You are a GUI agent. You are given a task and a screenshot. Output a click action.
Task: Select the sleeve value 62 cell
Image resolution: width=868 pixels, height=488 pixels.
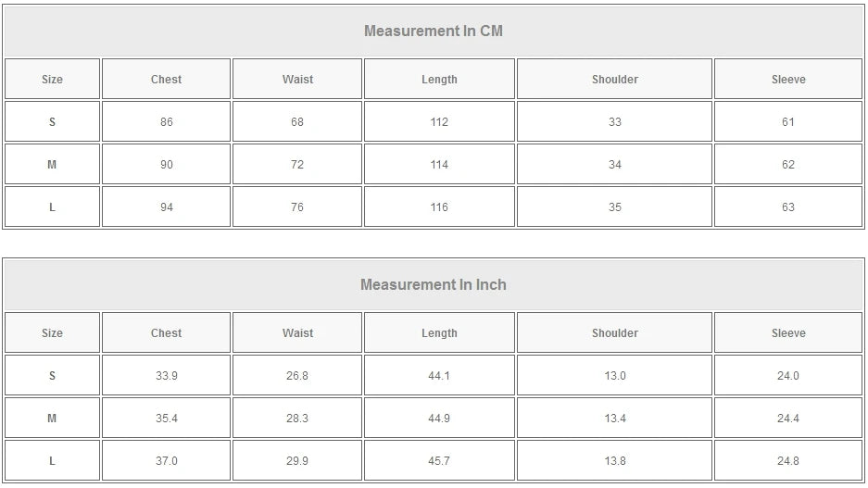[788, 165]
